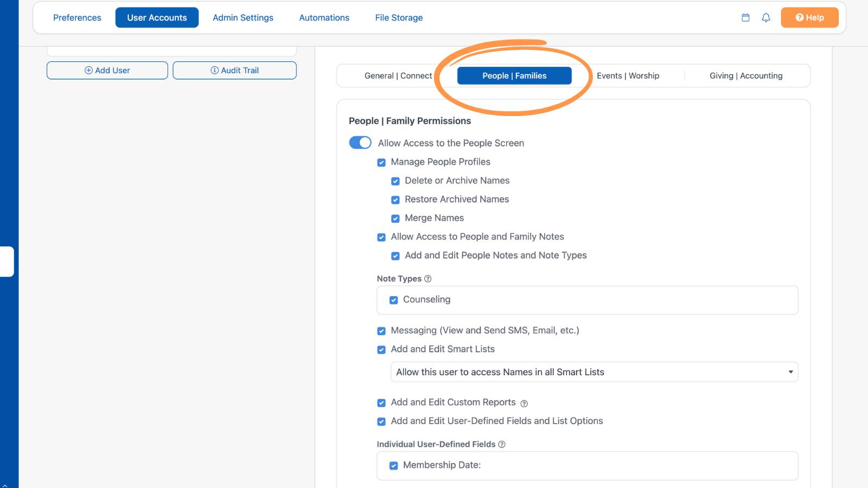Uncheck Merge Names checkbox
The width and height of the screenshot is (868, 488).
395,219
